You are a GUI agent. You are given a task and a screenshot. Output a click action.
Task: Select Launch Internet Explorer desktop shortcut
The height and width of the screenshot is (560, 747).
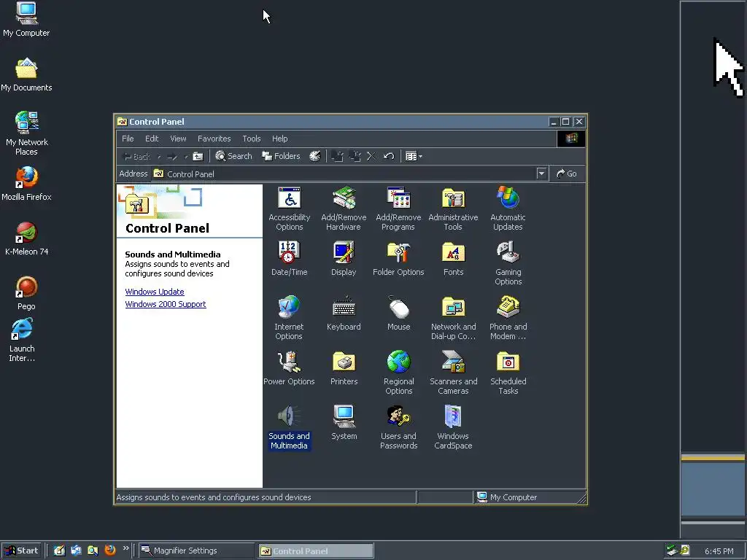click(22, 341)
